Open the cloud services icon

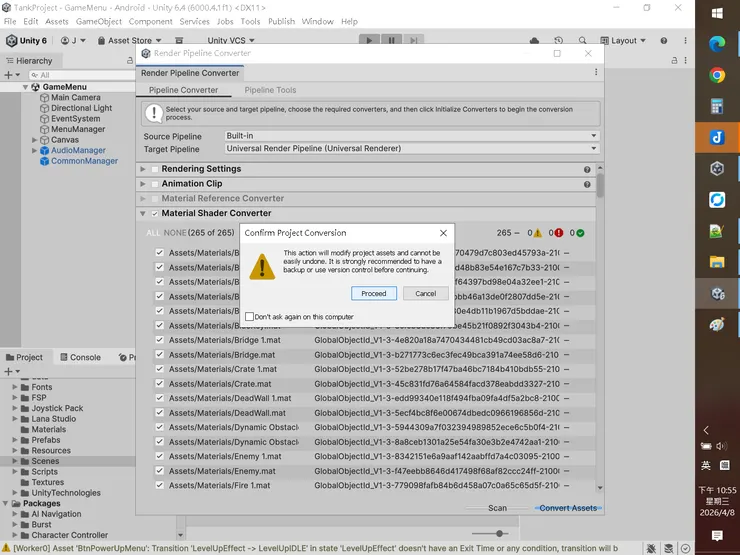pyautogui.click(x=534, y=41)
